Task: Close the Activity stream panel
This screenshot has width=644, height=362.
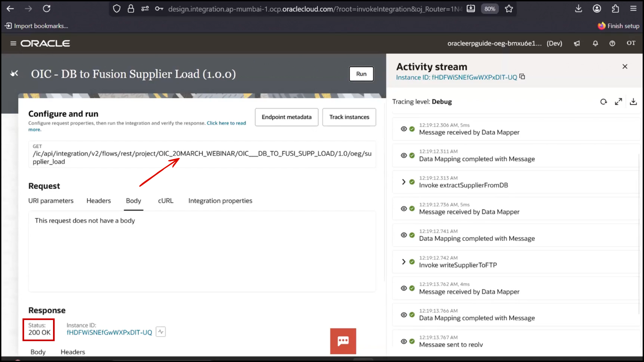Action: tap(625, 66)
